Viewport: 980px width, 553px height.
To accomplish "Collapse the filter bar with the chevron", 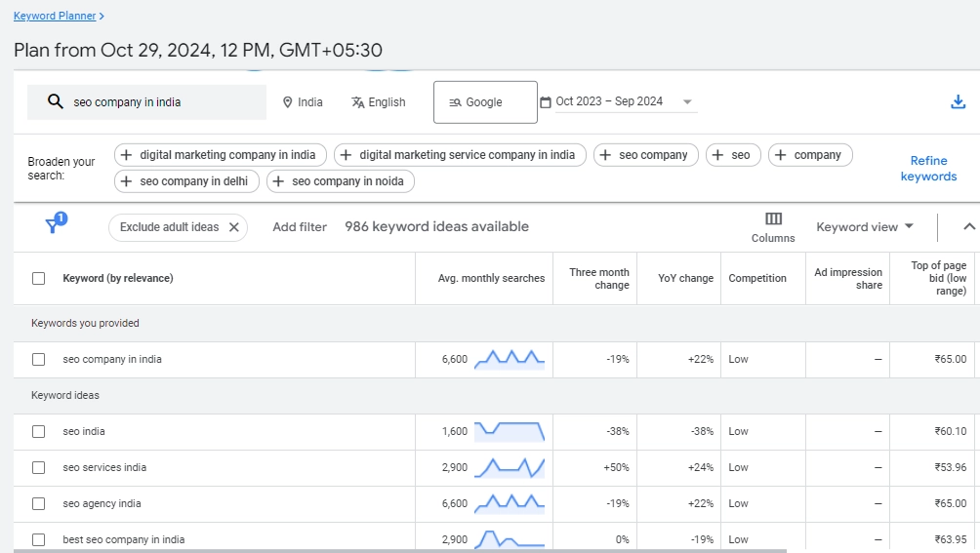I will click(968, 226).
